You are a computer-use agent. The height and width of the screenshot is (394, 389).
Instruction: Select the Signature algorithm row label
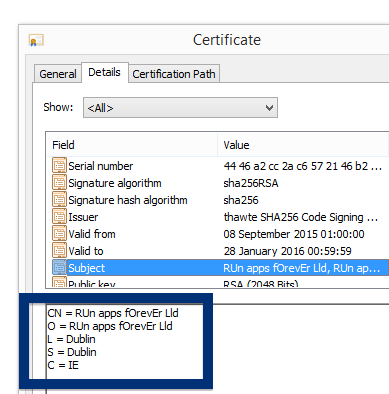pos(115,183)
